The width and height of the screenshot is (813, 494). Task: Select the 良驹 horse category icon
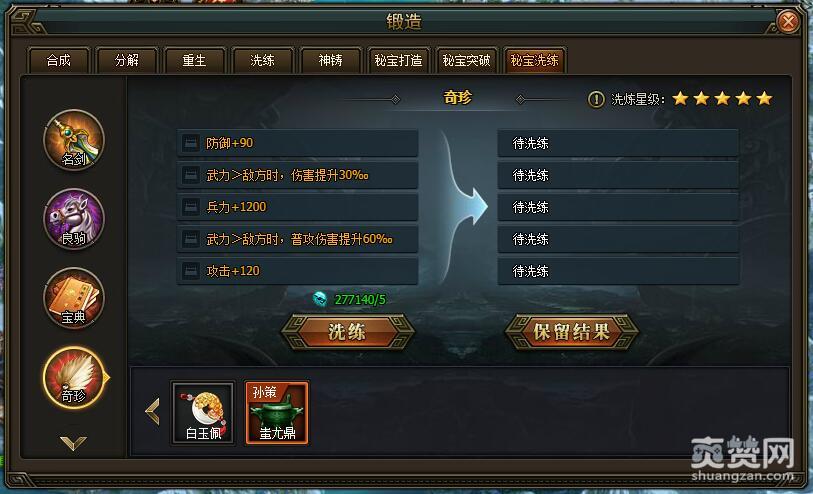(x=74, y=219)
